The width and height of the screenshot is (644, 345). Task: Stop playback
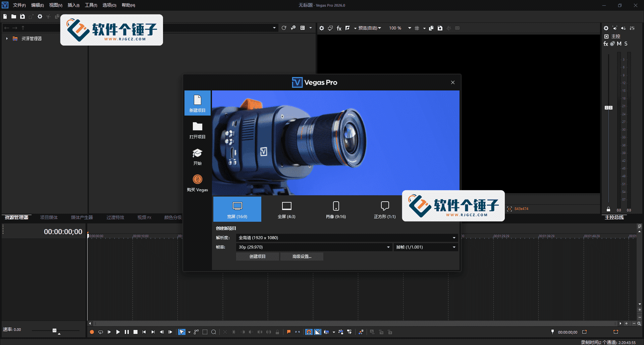tap(135, 332)
